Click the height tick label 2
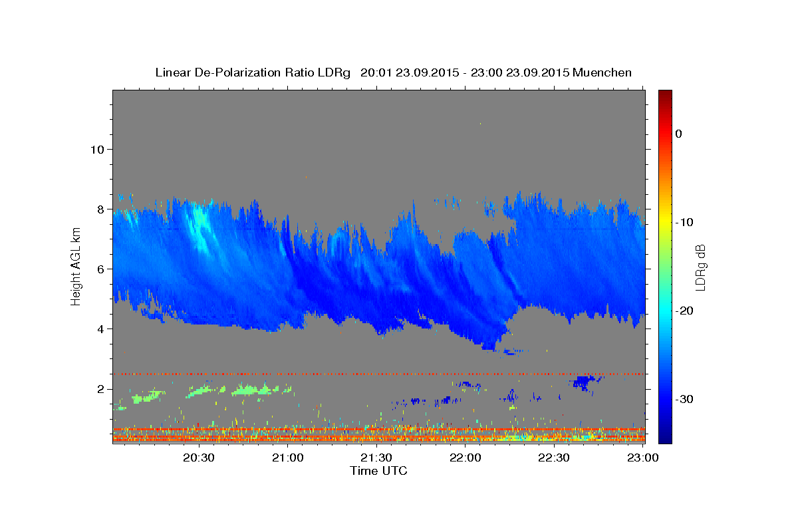Screen dimensions: 798x532 (x=101, y=388)
